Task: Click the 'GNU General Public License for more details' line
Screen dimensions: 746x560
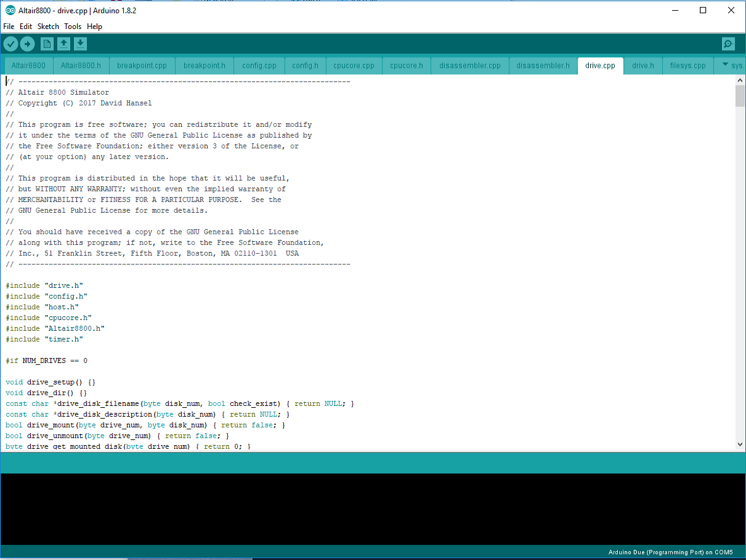Action: coord(107,211)
